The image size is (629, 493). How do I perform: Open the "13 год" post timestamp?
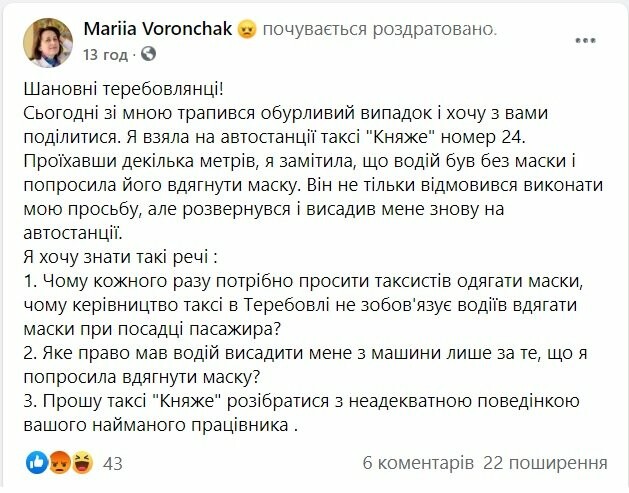tap(106, 54)
